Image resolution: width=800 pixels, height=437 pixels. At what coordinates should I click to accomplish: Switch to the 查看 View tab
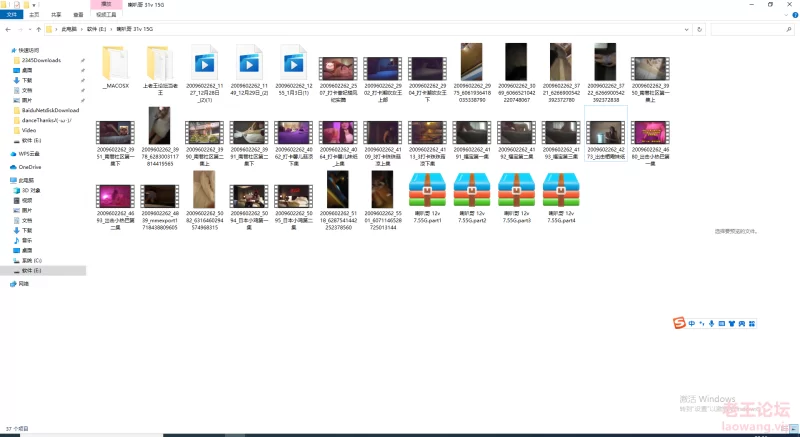click(78, 15)
